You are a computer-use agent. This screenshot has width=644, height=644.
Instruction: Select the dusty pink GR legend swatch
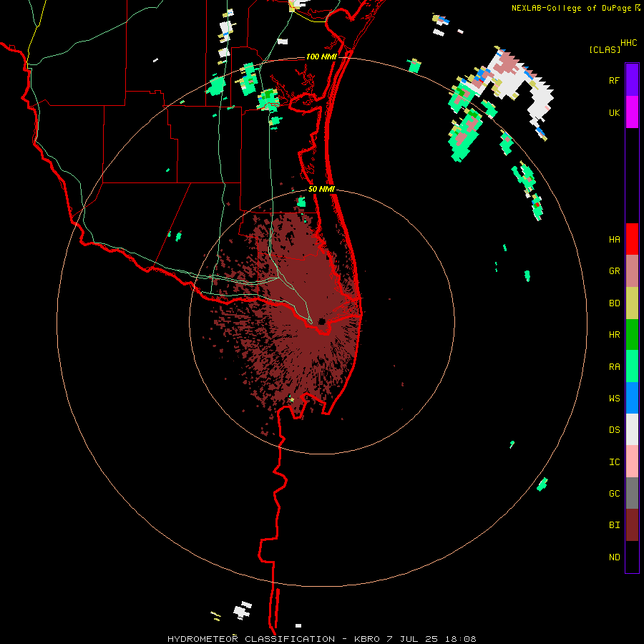(632, 270)
